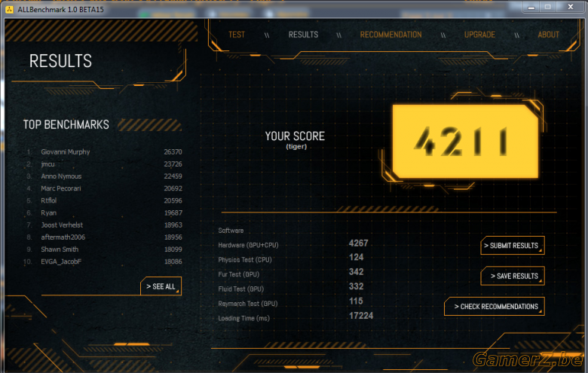The width and height of the screenshot is (588, 373).
Task: Click the 4211 score display
Action: [x=465, y=142]
